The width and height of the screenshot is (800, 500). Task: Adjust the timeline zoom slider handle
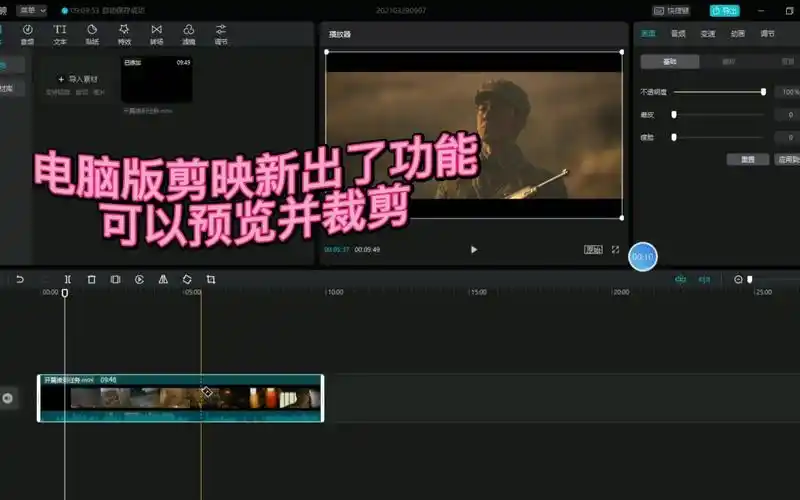click(x=749, y=279)
